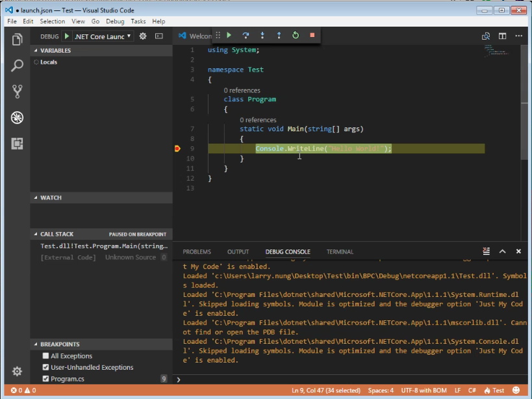
Task: Step over in debug toolbar
Action: pos(246,35)
